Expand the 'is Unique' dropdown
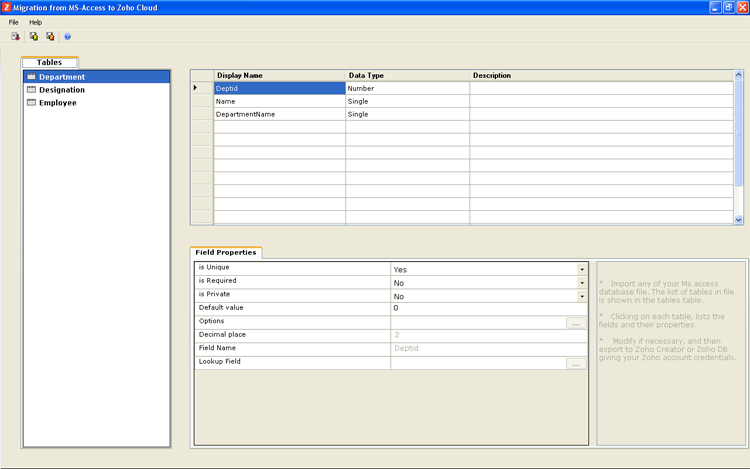 (581, 269)
